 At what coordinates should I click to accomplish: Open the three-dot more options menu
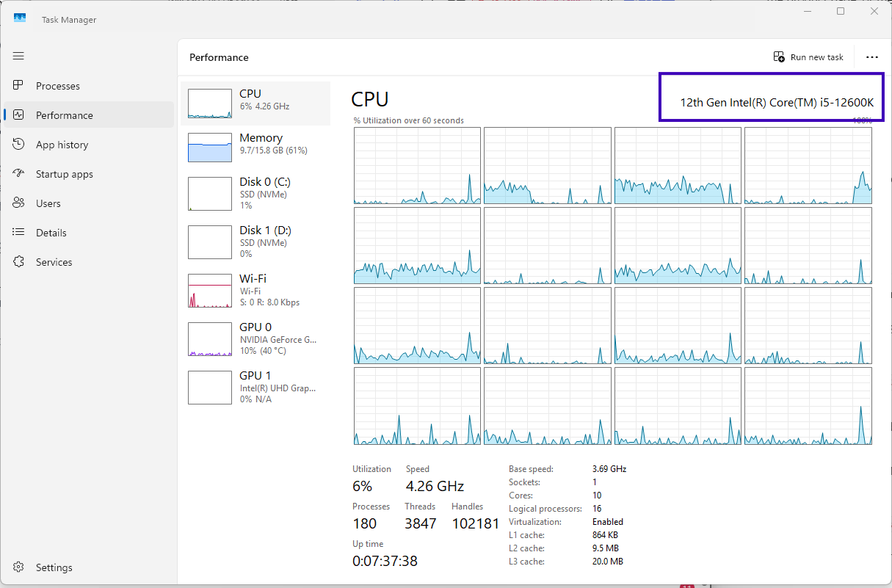point(872,57)
